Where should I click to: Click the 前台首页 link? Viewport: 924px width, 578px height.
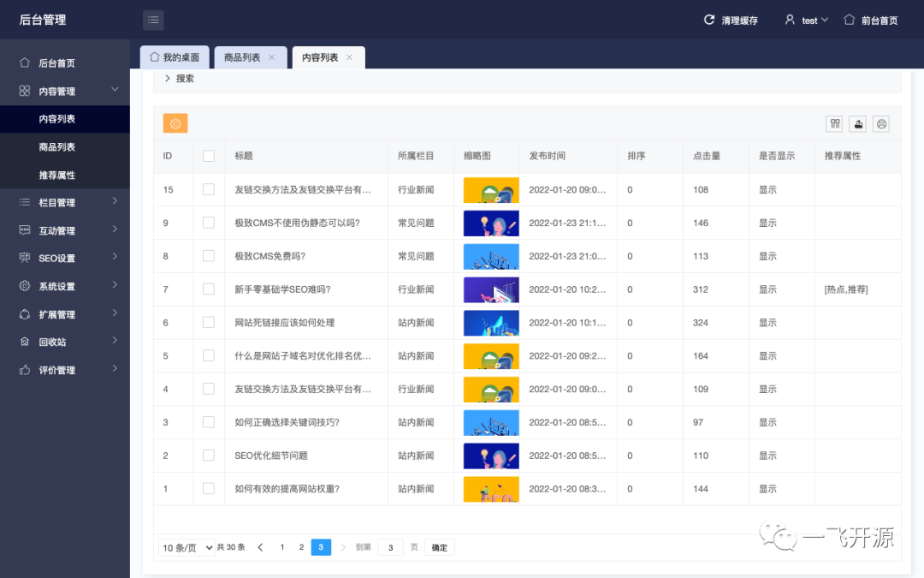point(880,21)
